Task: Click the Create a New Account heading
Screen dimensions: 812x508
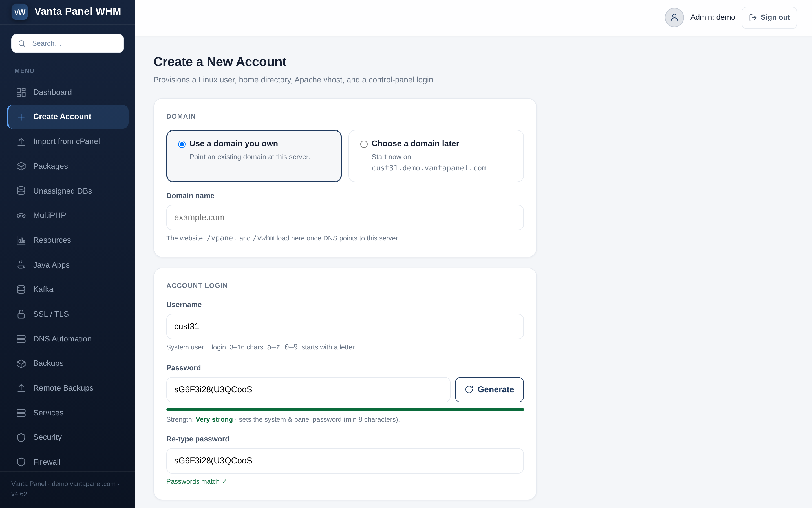Action: coord(220,62)
